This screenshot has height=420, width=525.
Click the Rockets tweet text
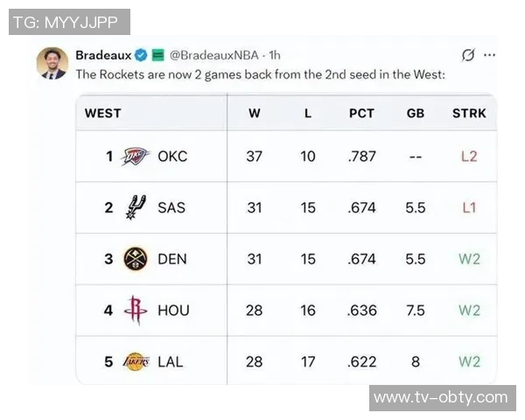tap(260, 74)
